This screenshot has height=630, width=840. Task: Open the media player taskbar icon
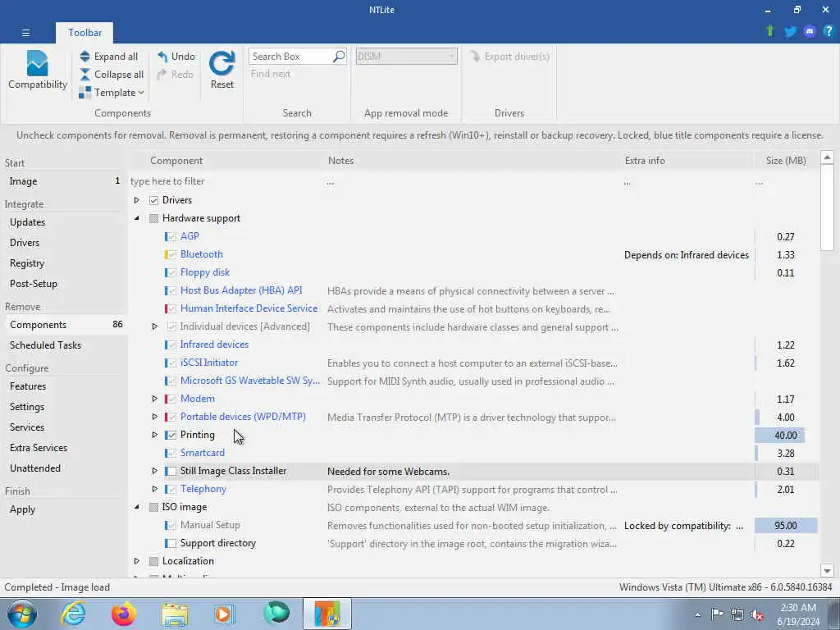point(224,614)
